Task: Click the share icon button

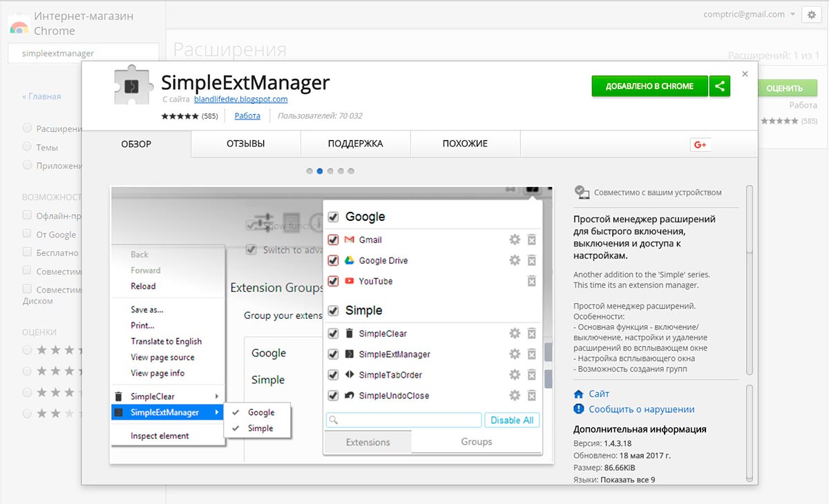Action: (720, 86)
